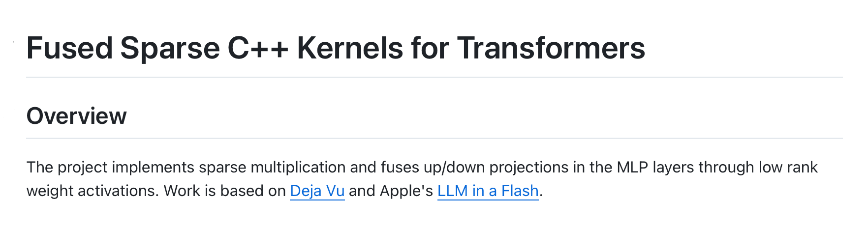Open the Deja Vu link

(x=317, y=191)
